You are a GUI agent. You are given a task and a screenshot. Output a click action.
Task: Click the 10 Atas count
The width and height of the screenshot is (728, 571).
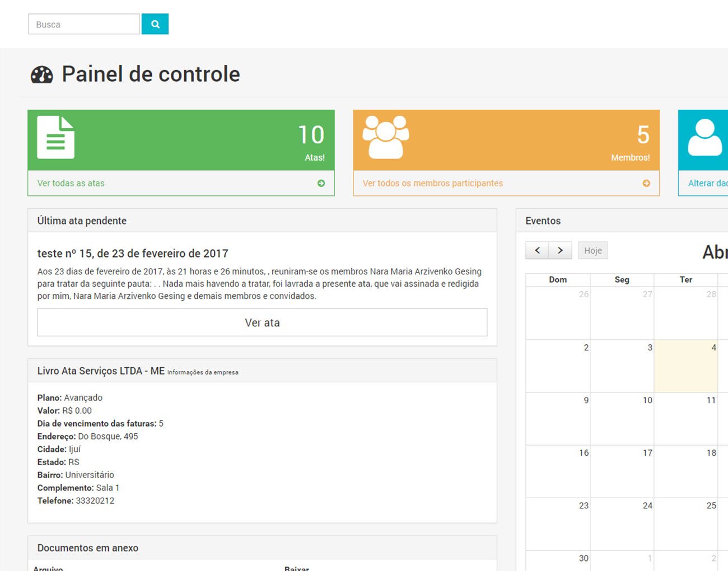(311, 135)
